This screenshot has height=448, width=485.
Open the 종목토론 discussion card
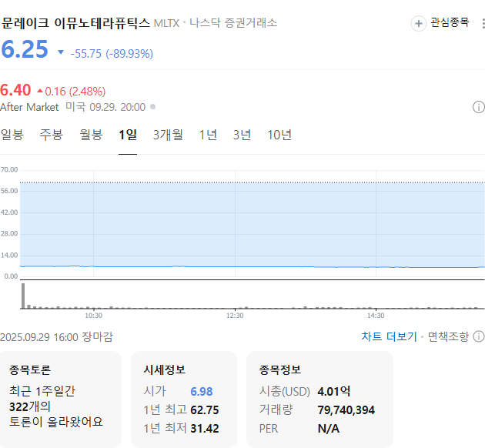(x=61, y=399)
